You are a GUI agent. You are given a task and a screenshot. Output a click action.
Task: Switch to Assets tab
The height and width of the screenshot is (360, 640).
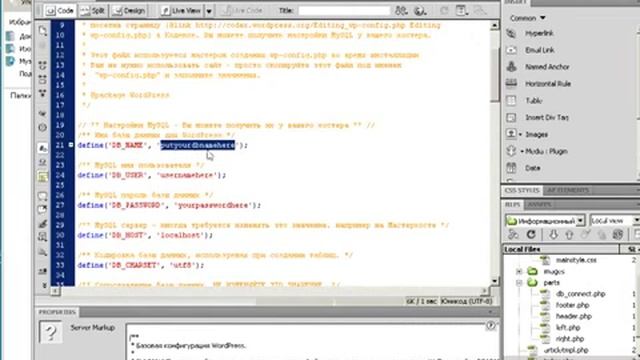point(540,204)
